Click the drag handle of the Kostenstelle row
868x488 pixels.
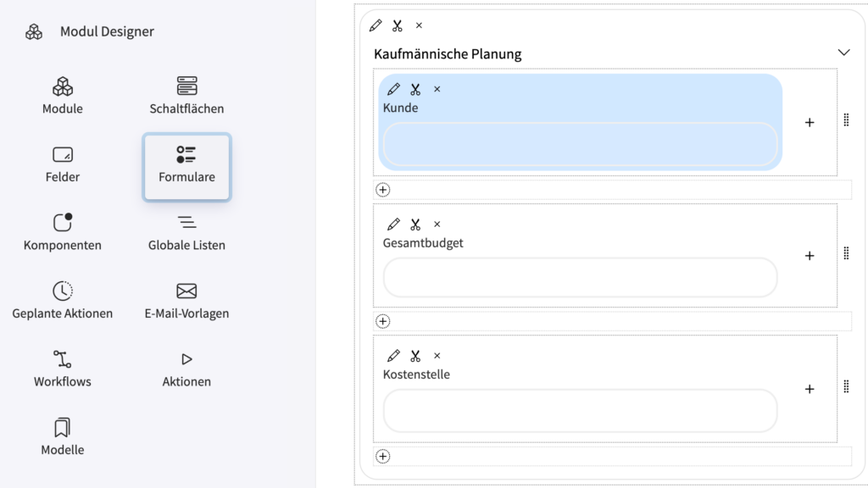click(847, 386)
